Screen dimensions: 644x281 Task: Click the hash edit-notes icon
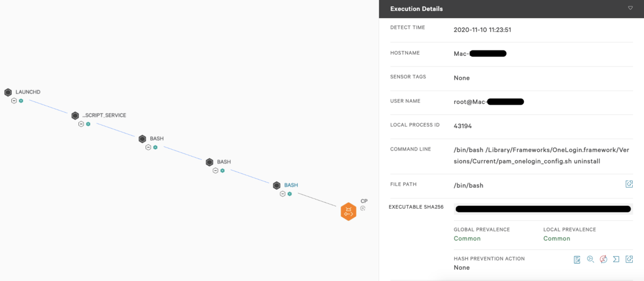(x=577, y=260)
